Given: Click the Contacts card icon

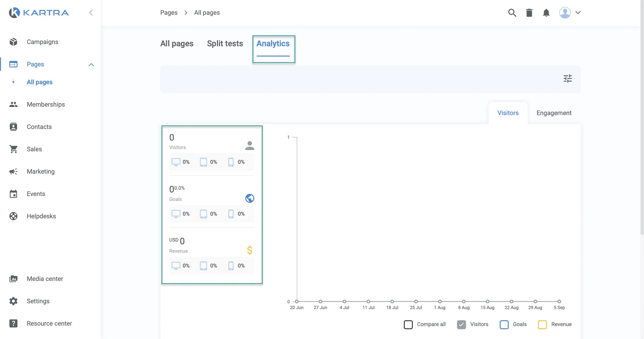Looking at the screenshot, I should click(13, 127).
